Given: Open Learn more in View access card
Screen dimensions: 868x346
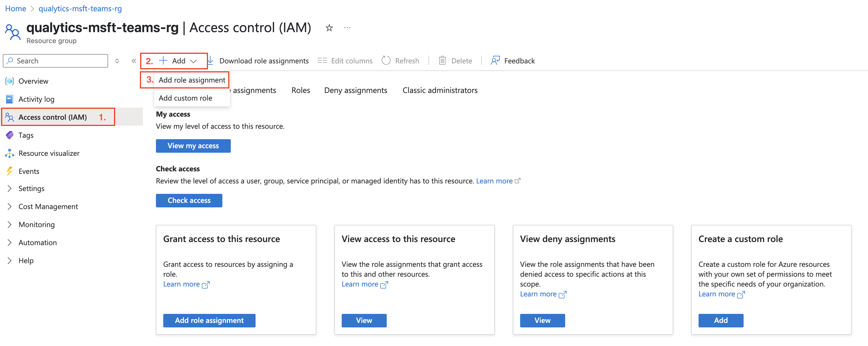Looking at the screenshot, I should 359,284.
